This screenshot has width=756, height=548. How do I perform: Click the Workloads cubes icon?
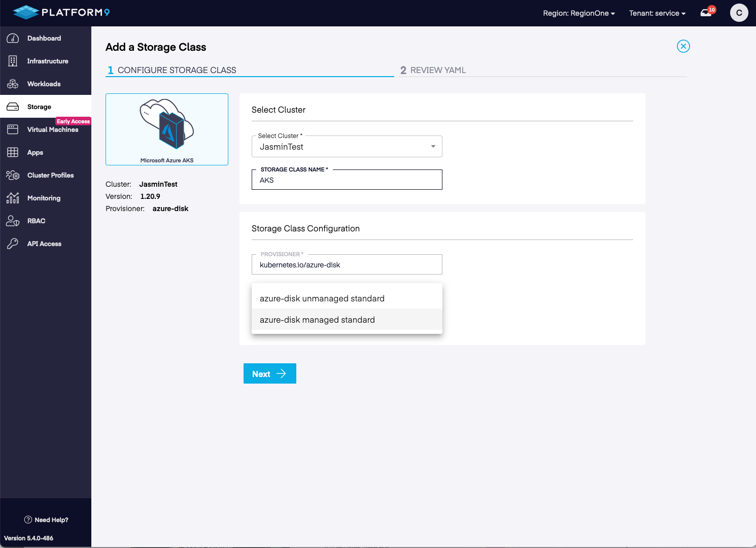[13, 84]
